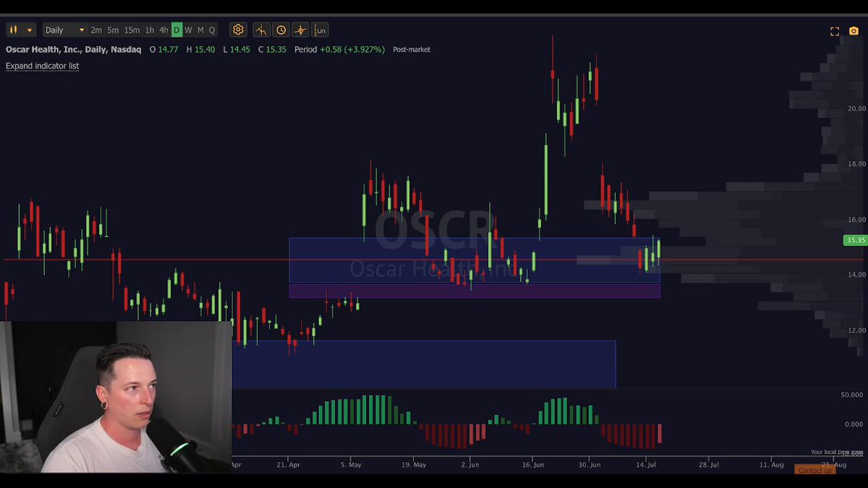Switch to the 4h timeframe

164,30
